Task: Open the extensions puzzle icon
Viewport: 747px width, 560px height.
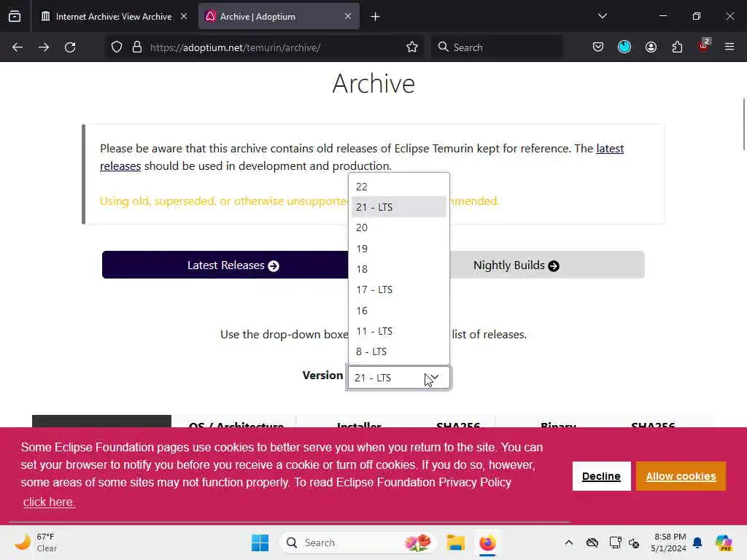Action: (677, 47)
